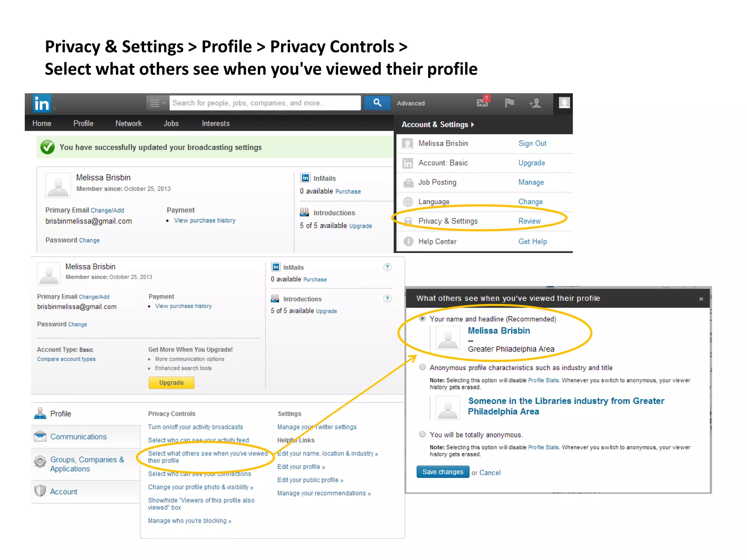Open the Interests menu item
Image resolution: width=747 pixels, height=560 pixels.
tap(216, 124)
